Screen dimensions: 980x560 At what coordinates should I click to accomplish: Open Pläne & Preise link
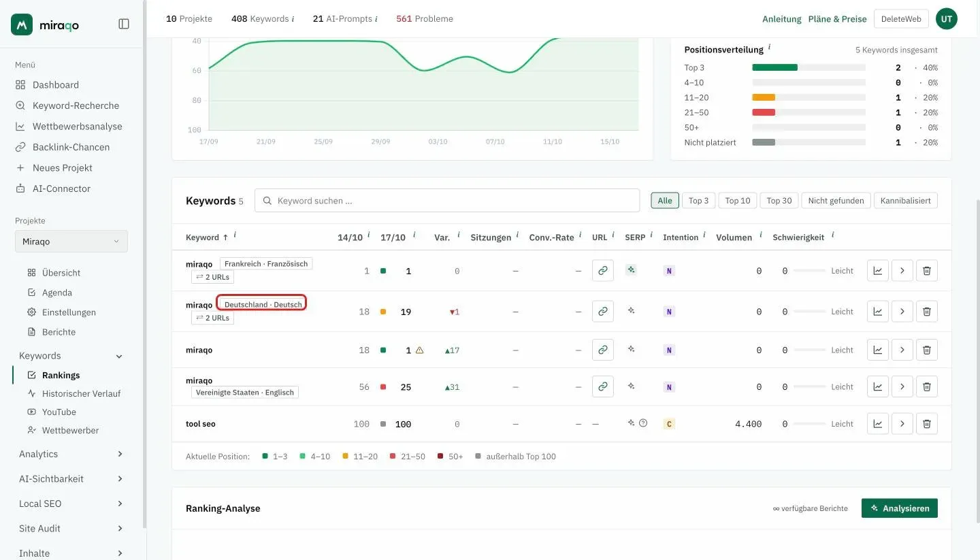(838, 19)
